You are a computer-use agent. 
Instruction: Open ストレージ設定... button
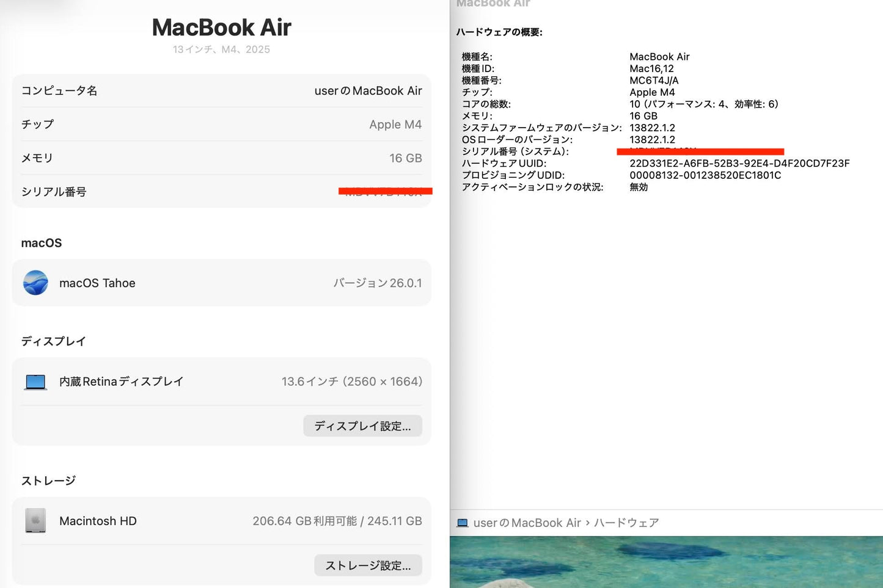(x=368, y=565)
